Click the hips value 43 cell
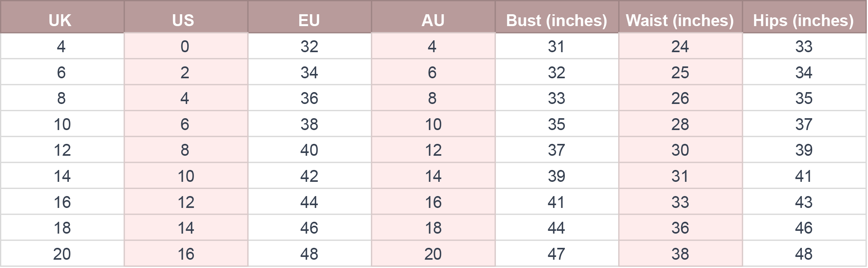This screenshot has width=868, height=268. tap(805, 202)
